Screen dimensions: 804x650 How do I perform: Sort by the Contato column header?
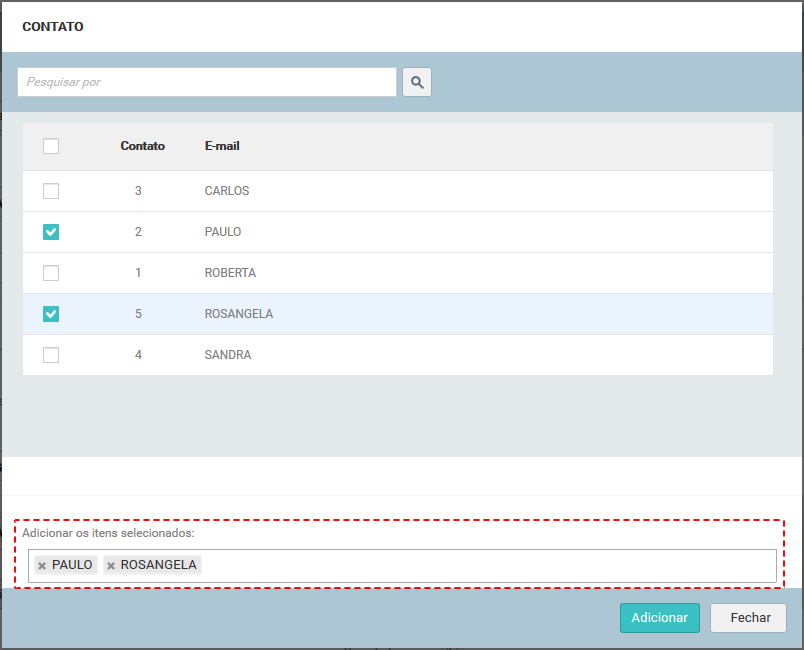click(x=143, y=146)
